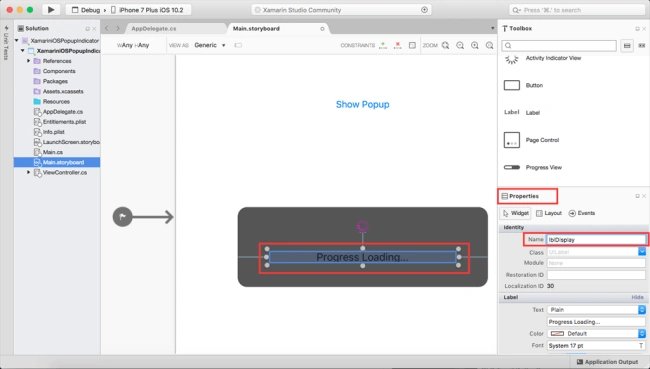Viewport: 650px width, 369px height.
Task: Open the Layout tab in Properties
Action: 548,213
